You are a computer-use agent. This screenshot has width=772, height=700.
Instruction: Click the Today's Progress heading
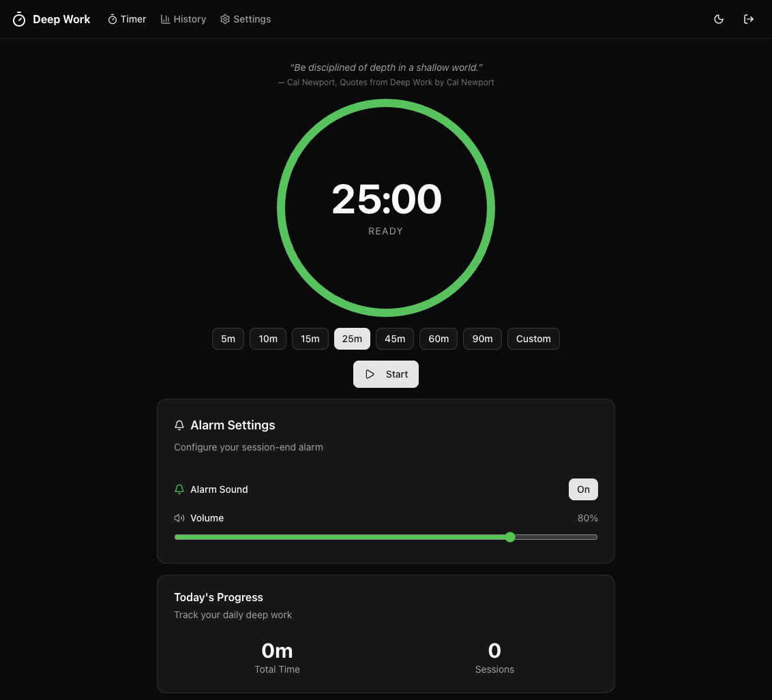tap(219, 597)
